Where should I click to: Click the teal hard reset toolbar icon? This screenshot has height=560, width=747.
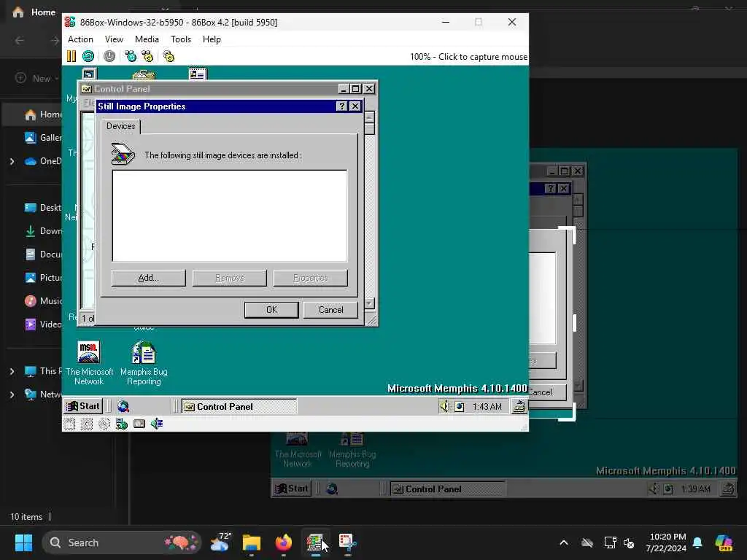click(88, 56)
